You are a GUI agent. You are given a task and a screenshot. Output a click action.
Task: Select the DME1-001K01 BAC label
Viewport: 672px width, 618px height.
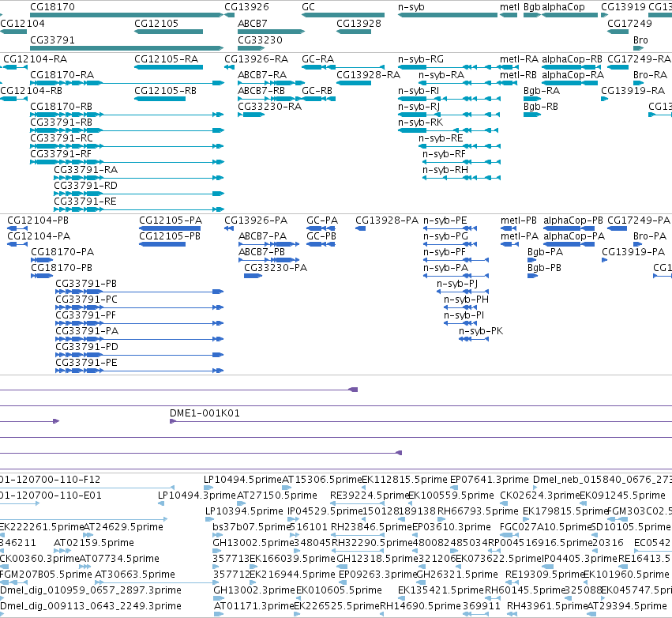[205, 413]
